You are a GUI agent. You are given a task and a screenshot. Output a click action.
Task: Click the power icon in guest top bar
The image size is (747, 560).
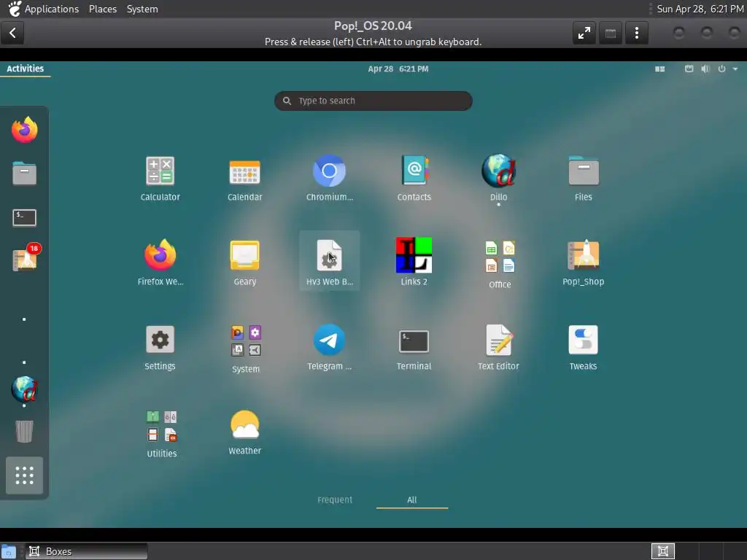pyautogui.click(x=721, y=69)
